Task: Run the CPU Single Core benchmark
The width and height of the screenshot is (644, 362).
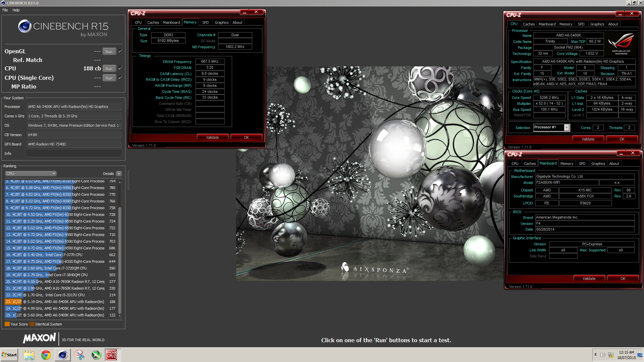Action: click(109, 78)
